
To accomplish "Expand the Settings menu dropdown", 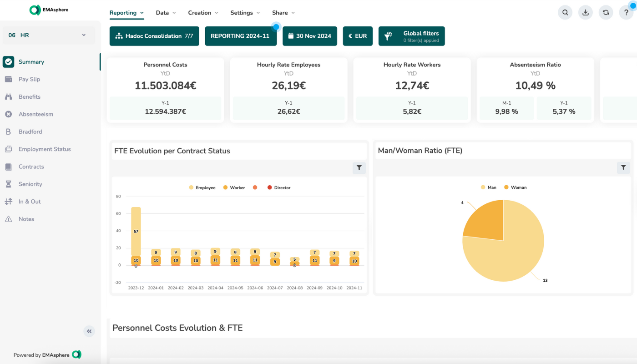I will point(245,13).
